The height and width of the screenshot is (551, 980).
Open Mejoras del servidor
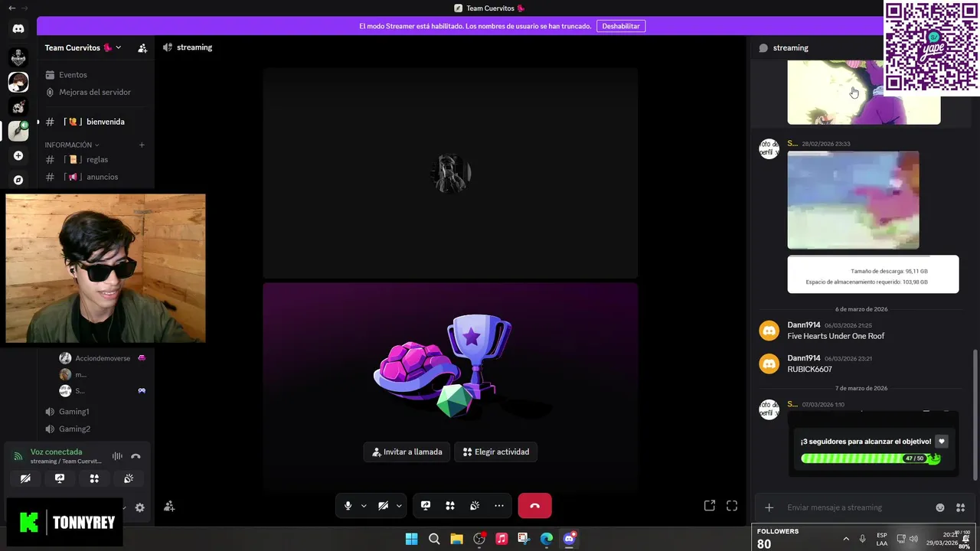[x=96, y=92]
